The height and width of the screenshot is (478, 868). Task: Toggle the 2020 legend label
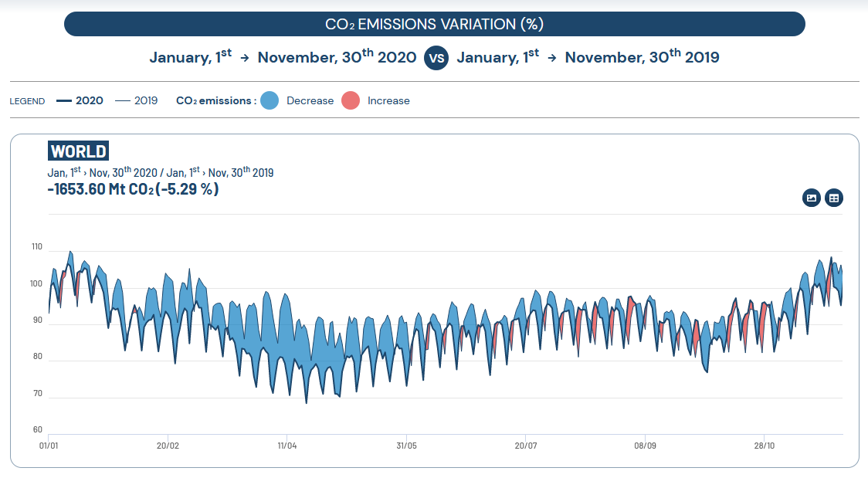click(x=89, y=101)
